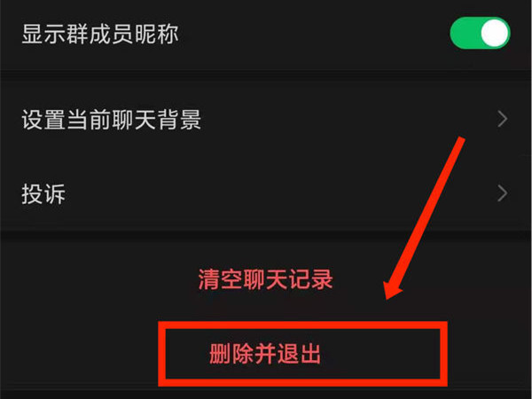Select the 投诉 menu entry
Image resolution: width=532 pixels, height=399 pixels.
[x=266, y=193]
